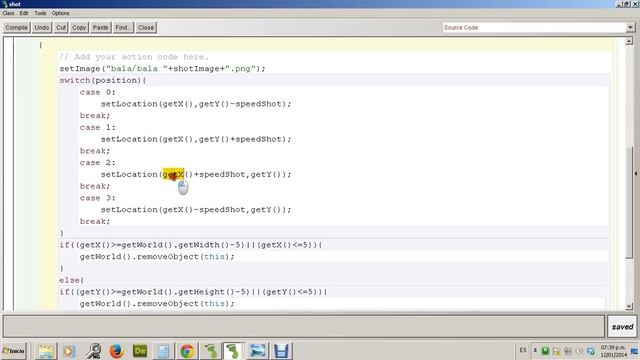Switch to the first Greenfoot footprint window
Viewport: 640px width, 360px height.
[x=211, y=351]
